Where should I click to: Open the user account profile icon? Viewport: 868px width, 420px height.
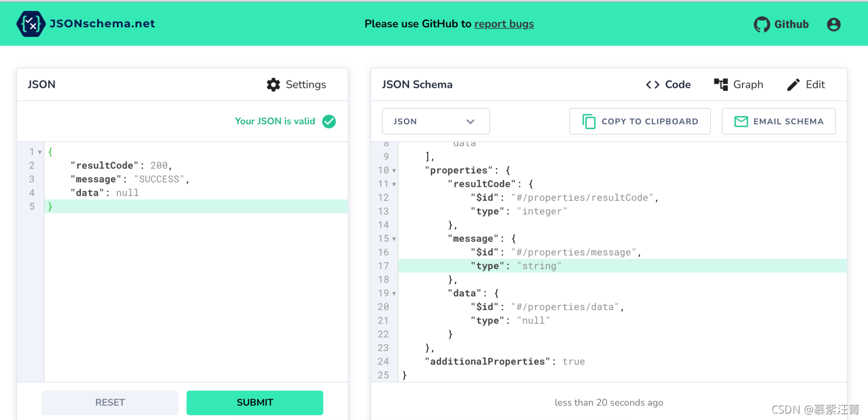click(x=833, y=24)
